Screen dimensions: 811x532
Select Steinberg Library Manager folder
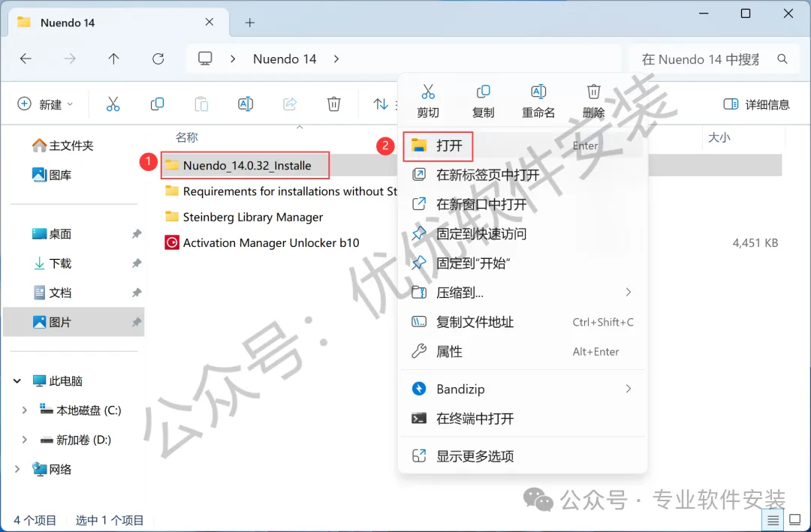click(x=243, y=217)
